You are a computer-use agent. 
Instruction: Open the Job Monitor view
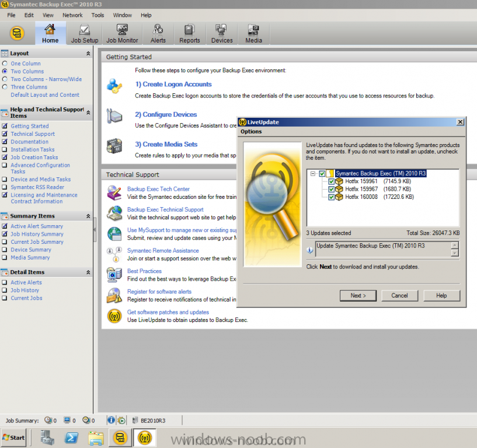[122, 33]
